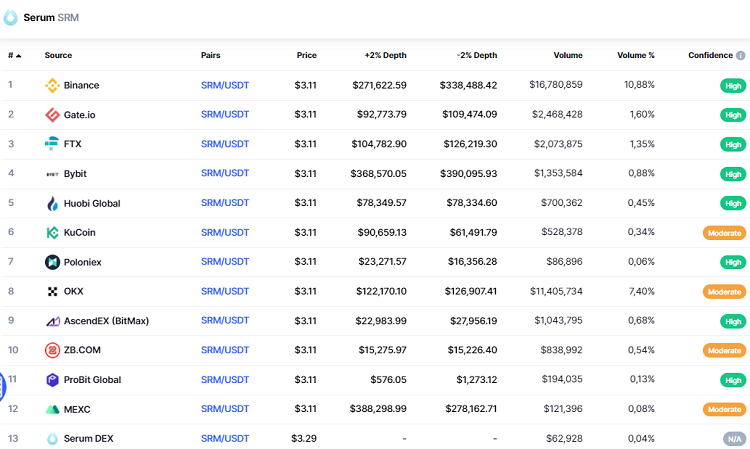Click the N/A confidence badge for Serum DEX
This screenshot has width=750, height=449.
click(x=733, y=439)
